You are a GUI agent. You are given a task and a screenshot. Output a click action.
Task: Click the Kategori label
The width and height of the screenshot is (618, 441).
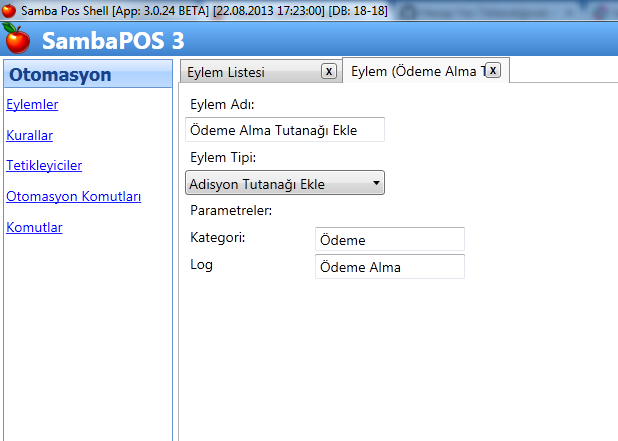(218, 238)
